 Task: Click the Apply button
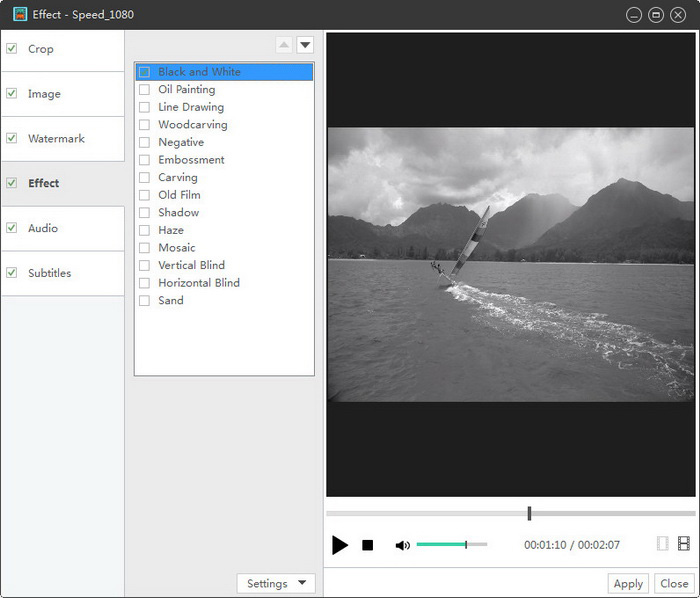(628, 583)
